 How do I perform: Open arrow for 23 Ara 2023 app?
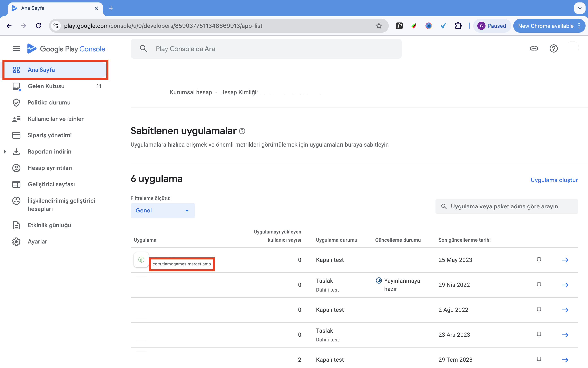tap(565, 335)
